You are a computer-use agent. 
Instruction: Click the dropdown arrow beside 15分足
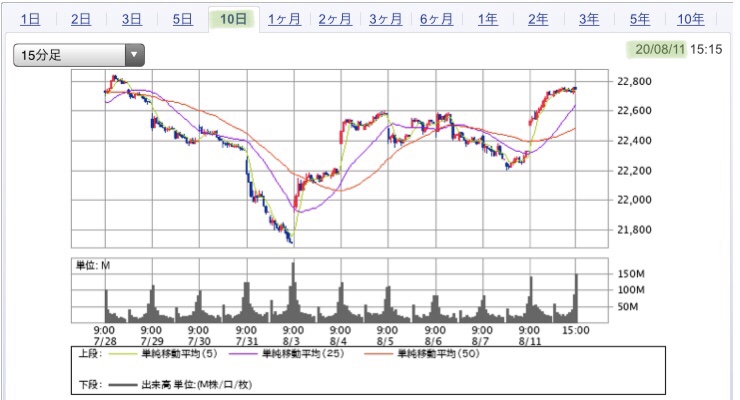click(135, 55)
